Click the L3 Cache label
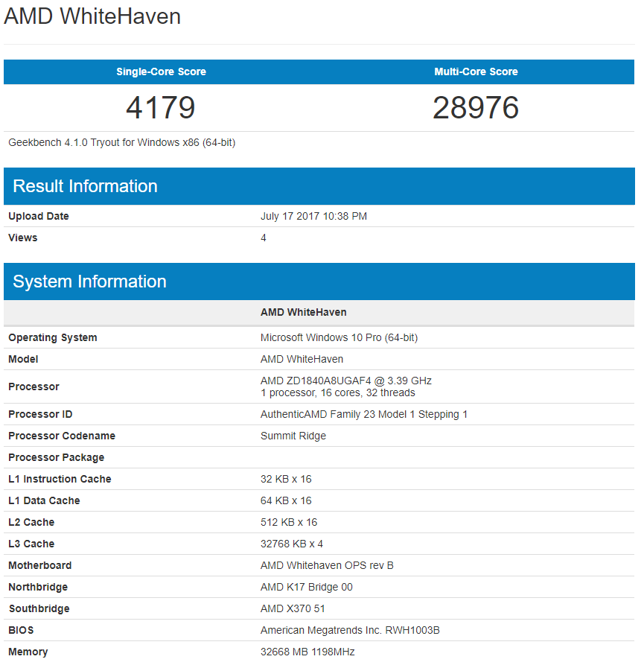The width and height of the screenshot is (644, 668). click(31, 544)
